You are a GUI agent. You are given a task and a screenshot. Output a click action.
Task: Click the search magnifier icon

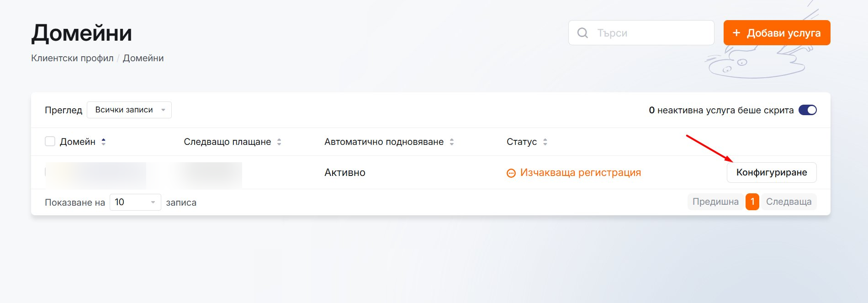(582, 33)
